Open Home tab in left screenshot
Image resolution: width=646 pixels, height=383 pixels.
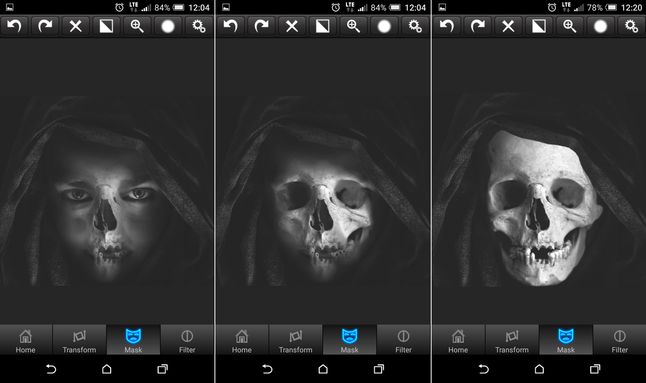point(26,340)
